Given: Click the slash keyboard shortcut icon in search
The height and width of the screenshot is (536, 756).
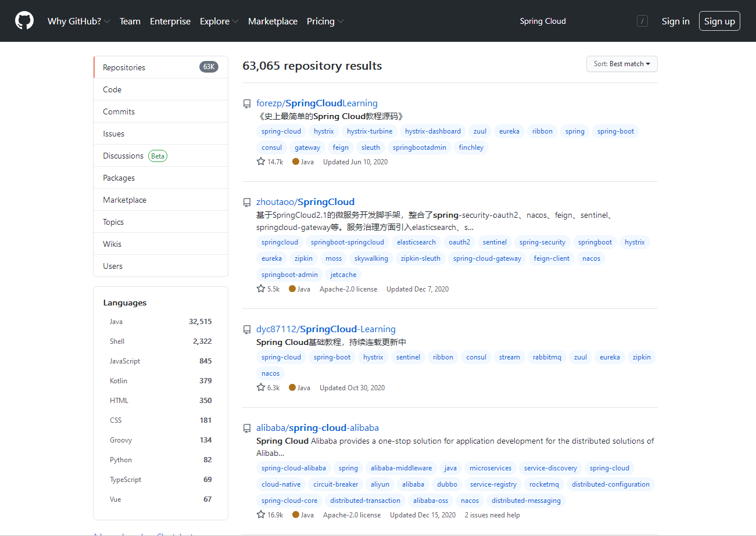Looking at the screenshot, I should (642, 21).
